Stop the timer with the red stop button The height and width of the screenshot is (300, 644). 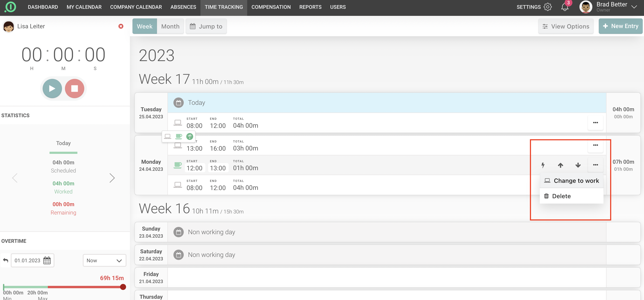75,88
